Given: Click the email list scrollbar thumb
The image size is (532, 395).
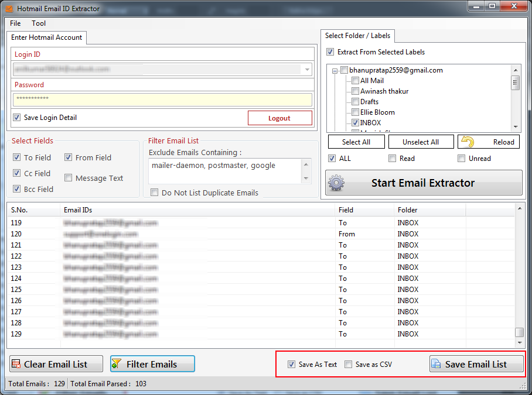Looking at the screenshot, I should pyautogui.click(x=520, y=332).
